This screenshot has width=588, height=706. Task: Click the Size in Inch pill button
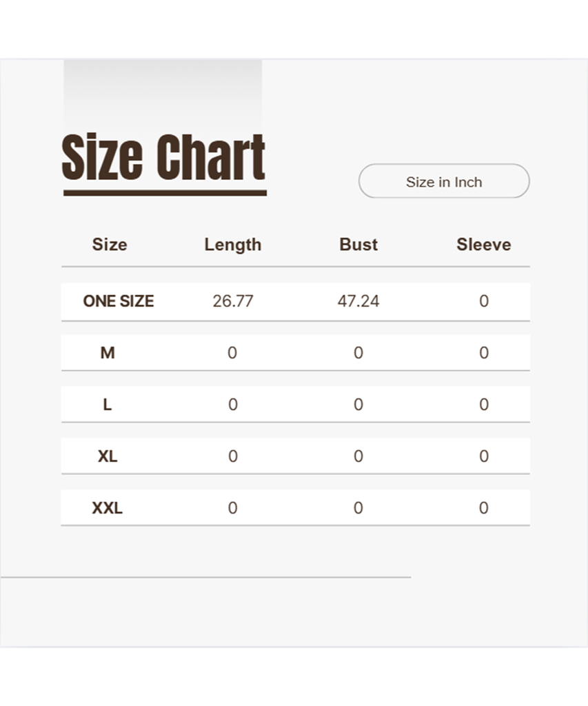[443, 181]
